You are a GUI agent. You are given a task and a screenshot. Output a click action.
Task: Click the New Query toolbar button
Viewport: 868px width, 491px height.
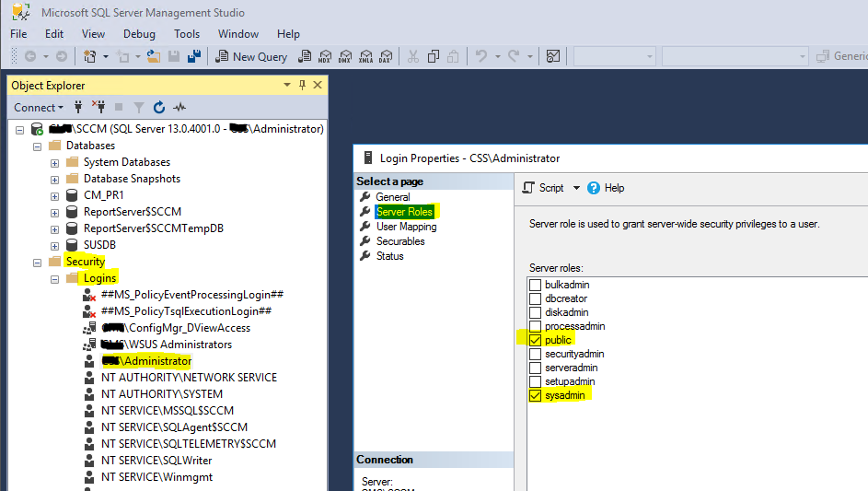coord(250,56)
